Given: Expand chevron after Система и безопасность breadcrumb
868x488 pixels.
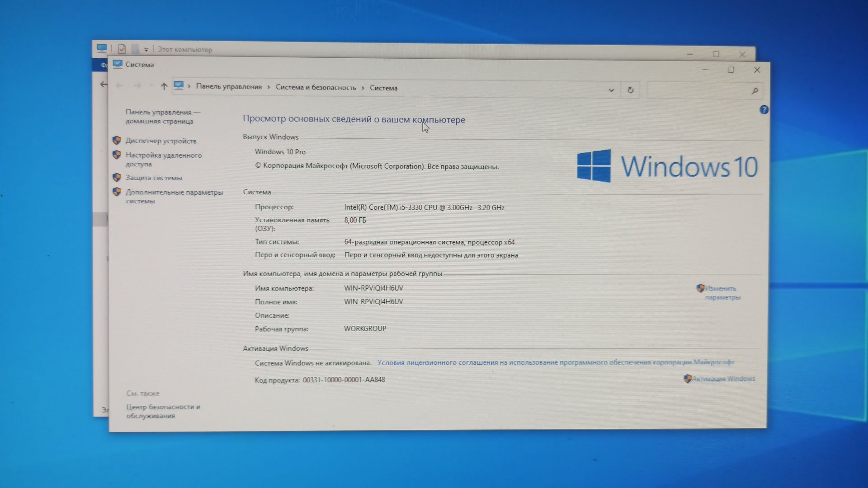Looking at the screenshot, I should pyautogui.click(x=363, y=88).
